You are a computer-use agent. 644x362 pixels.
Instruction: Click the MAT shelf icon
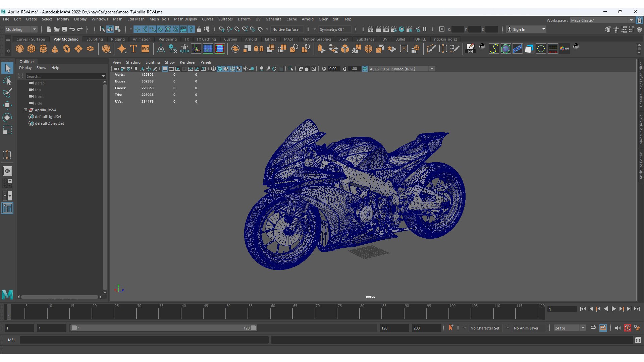[565, 49]
